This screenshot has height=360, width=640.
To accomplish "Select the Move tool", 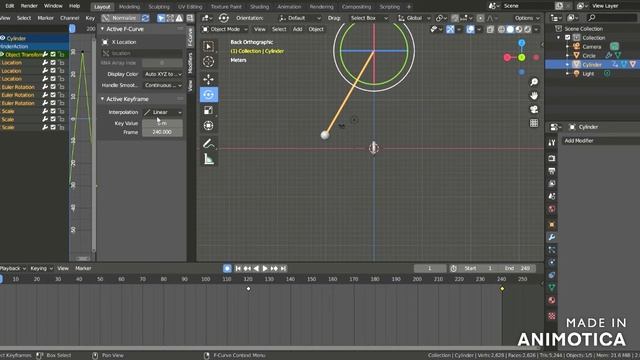I will [x=209, y=79].
